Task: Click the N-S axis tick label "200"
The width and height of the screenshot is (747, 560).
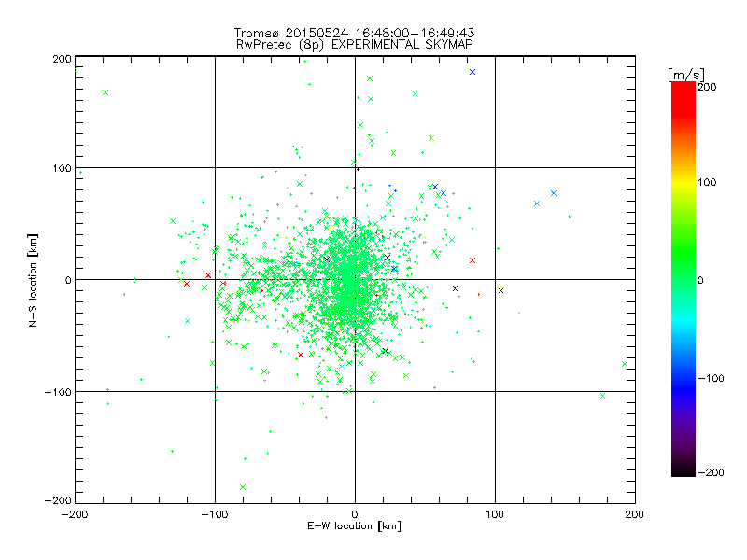Action: pos(62,59)
